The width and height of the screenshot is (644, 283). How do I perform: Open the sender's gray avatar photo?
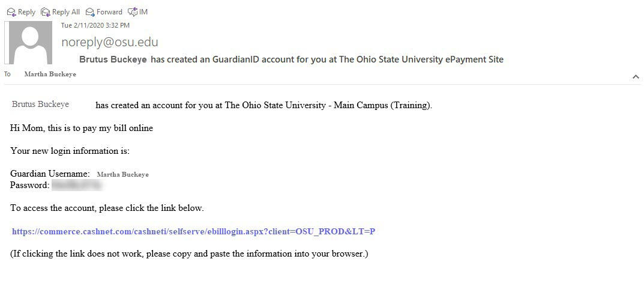[x=28, y=43]
